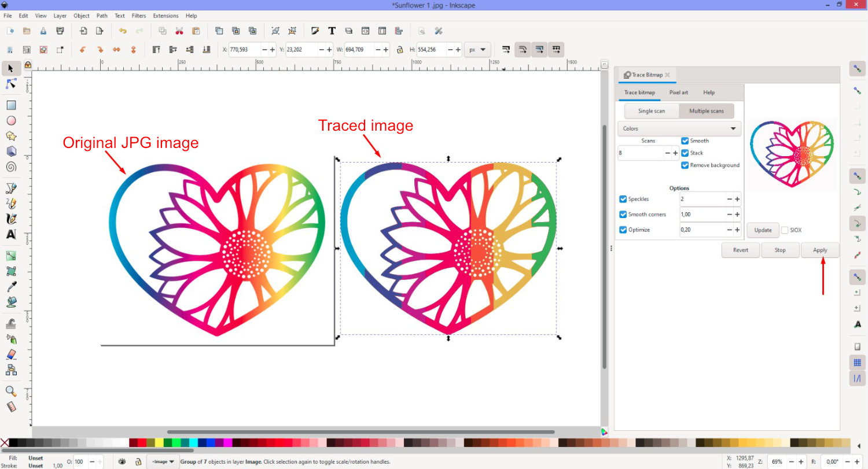Open the Colors detection mode dropdown
The width and height of the screenshot is (868, 469).
coord(679,128)
